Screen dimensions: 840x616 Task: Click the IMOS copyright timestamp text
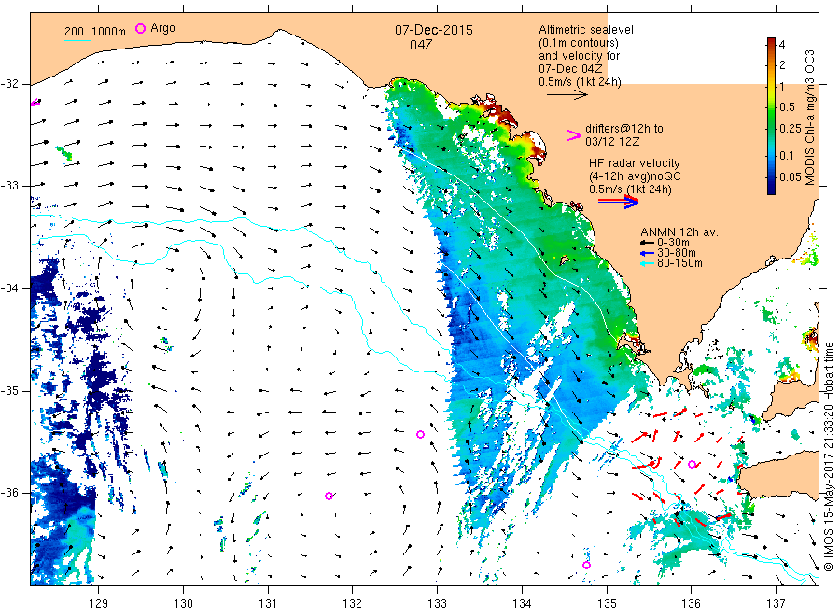(829, 456)
